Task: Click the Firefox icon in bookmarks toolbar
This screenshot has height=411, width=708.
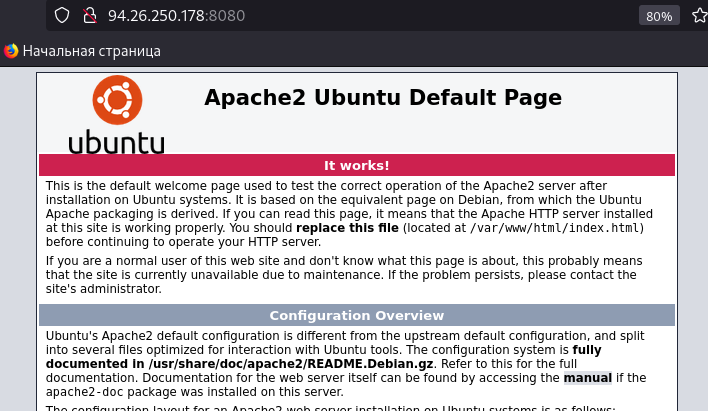Action: (11, 51)
